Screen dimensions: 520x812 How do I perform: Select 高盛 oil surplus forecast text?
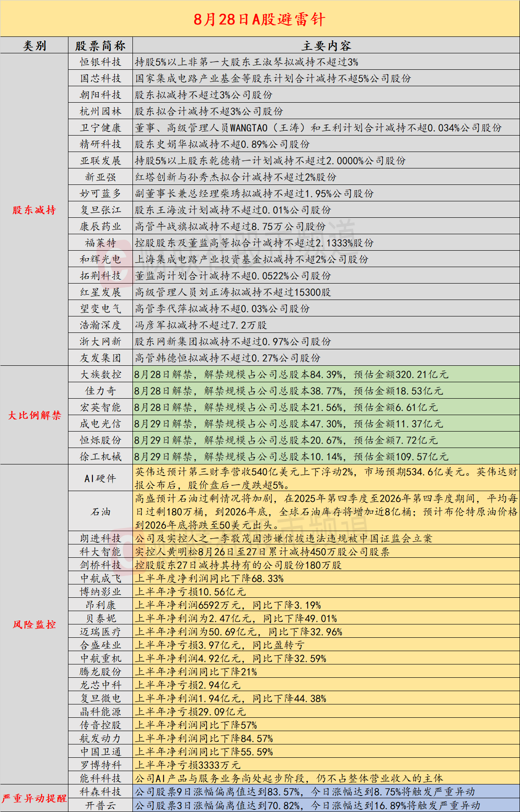click(326, 512)
